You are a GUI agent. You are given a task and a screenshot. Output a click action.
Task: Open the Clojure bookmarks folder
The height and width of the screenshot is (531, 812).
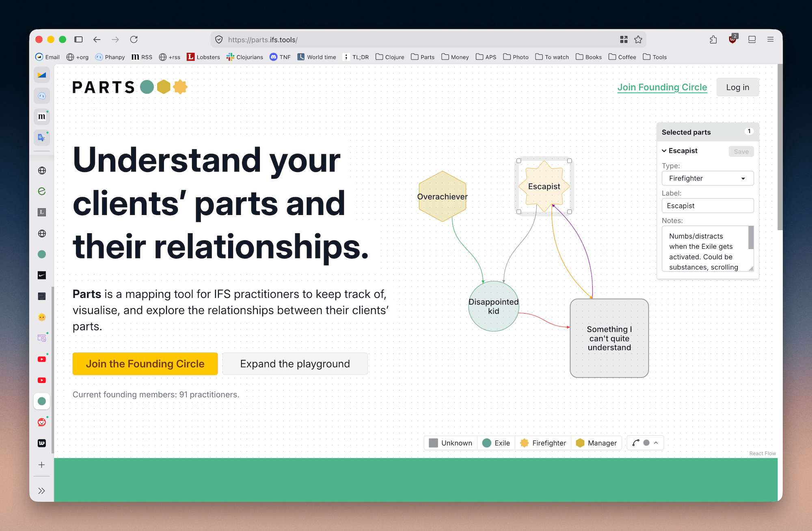[x=390, y=57]
